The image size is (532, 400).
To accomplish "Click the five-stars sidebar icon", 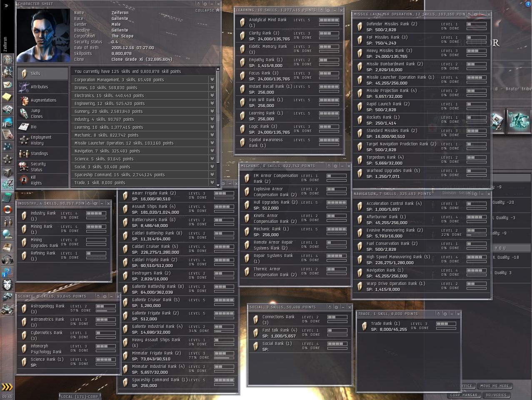I will pos(7,160).
